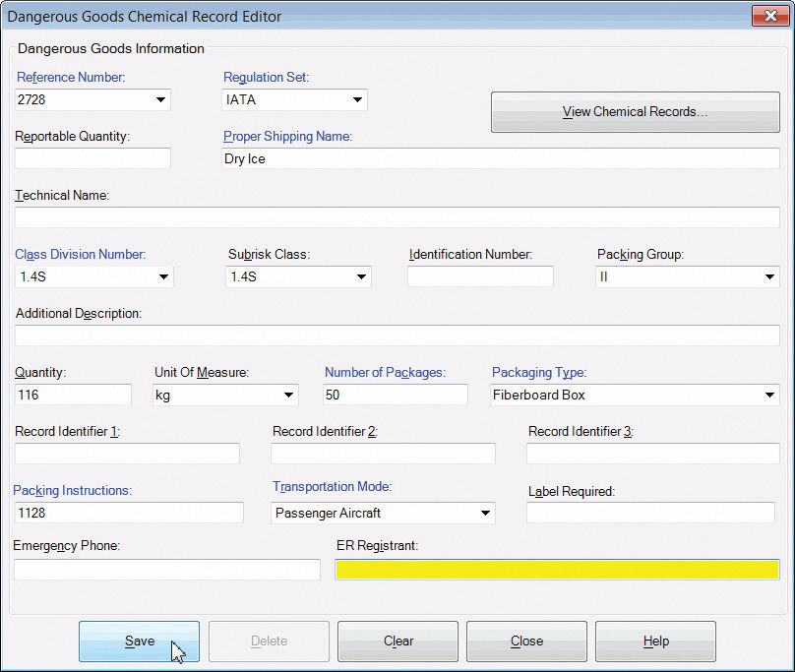The height and width of the screenshot is (672, 795).
Task: Focus the Quantity field showing 116
Action: [73, 396]
